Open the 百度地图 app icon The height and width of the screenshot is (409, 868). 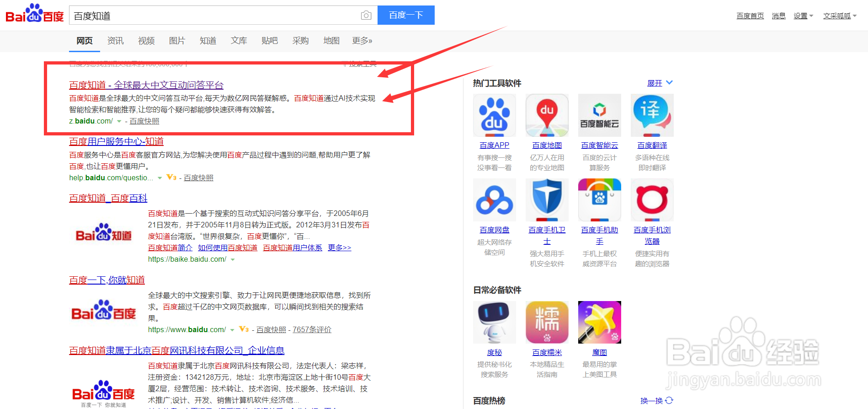click(x=547, y=115)
